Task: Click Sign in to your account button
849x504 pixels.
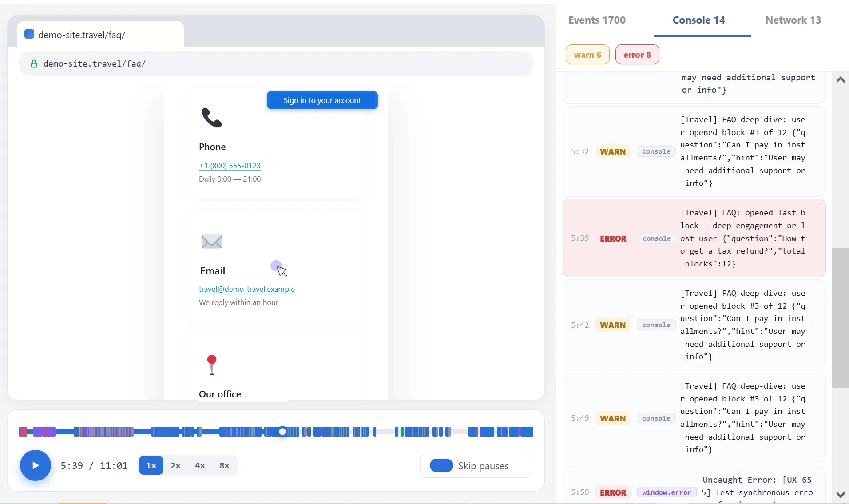Action: tap(322, 100)
